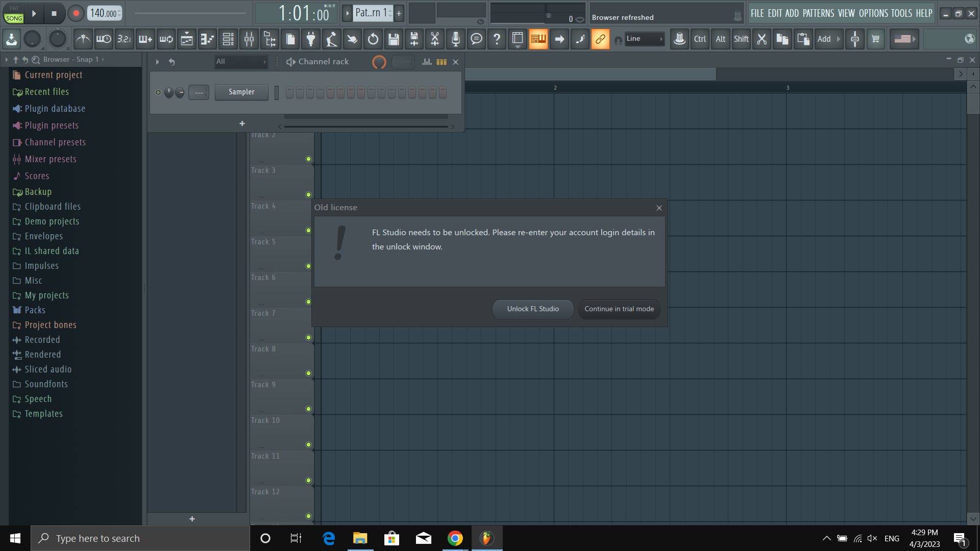This screenshot has height=551, width=980.
Task: Click the save project floppy icon
Action: [x=394, y=39]
